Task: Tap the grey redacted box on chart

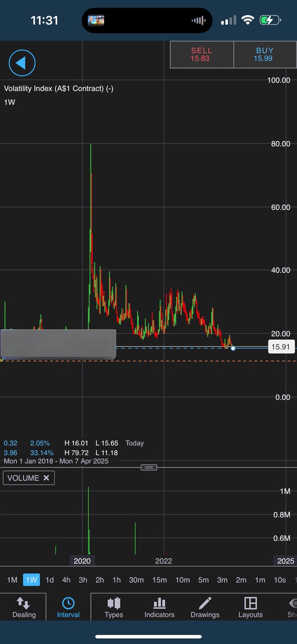Action: coord(58,345)
